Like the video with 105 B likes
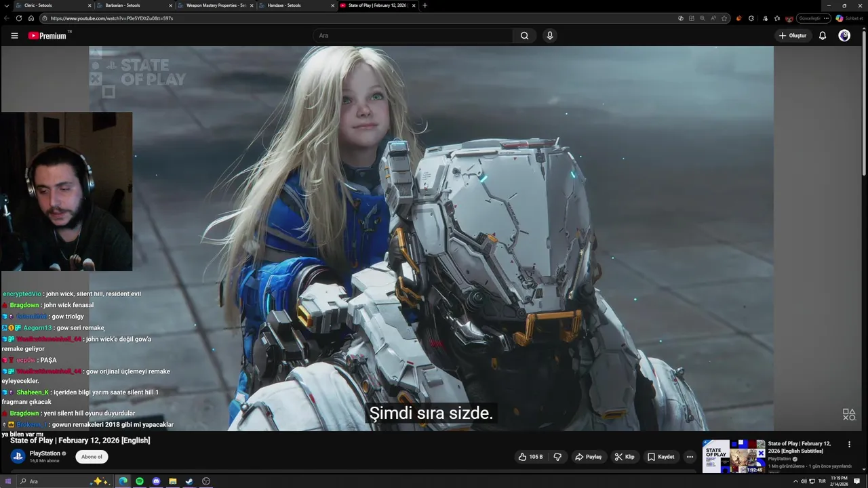The image size is (868, 488). (x=531, y=457)
